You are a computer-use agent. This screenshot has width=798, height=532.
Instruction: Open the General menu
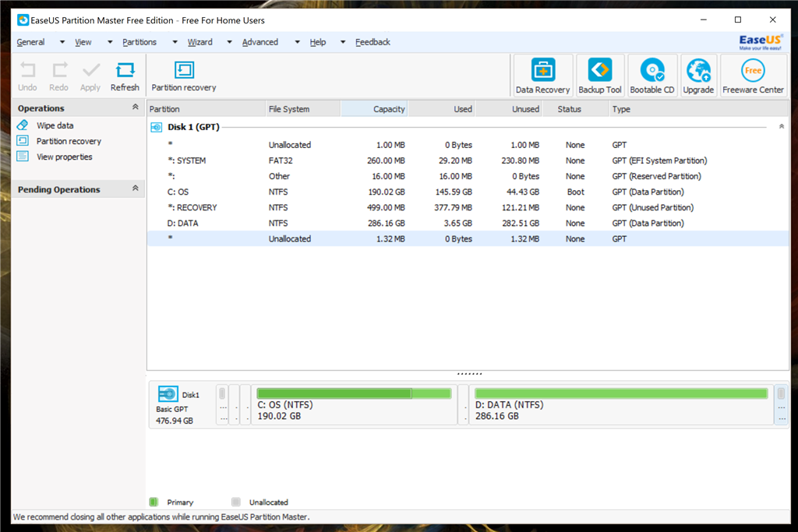point(30,42)
